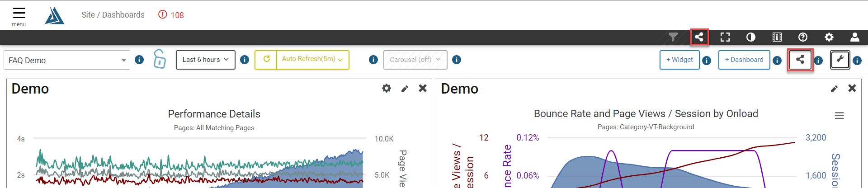
Task: Click the left Demo widget title
Action: pyautogui.click(x=30, y=89)
